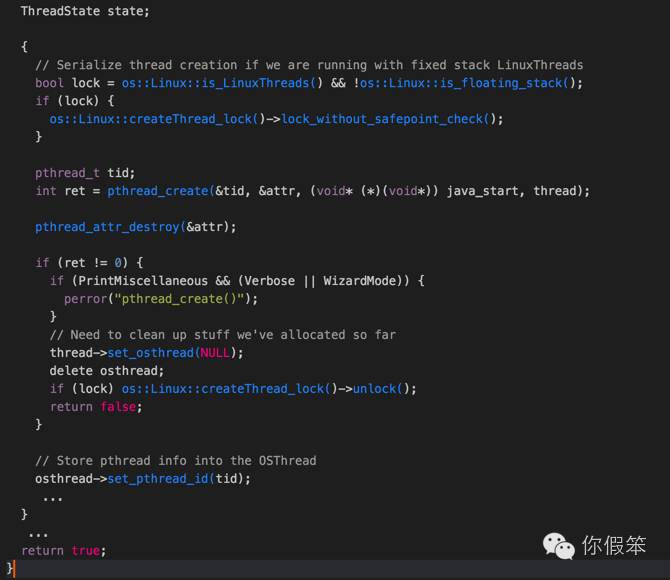The width and height of the screenshot is (670, 580).
Task: Click 'createThread_lock()' before lock_without_safepoint_check
Action: tap(197, 119)
